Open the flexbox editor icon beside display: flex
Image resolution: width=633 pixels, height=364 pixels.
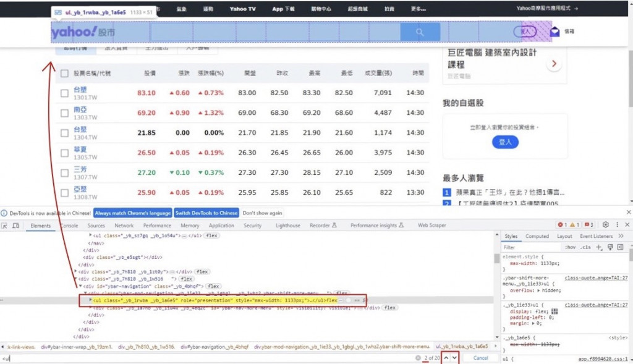(554, 311)
